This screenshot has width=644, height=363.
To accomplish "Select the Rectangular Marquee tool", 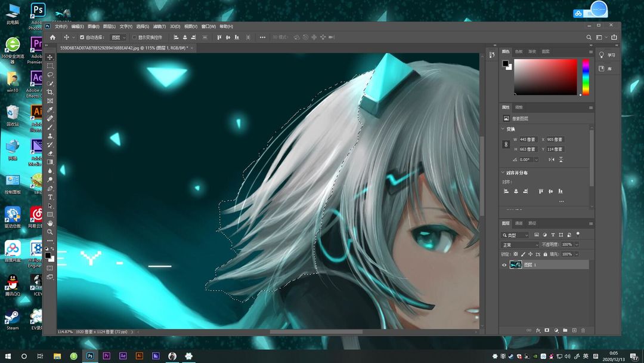I will pyautogui.click(x=50, y=66).
